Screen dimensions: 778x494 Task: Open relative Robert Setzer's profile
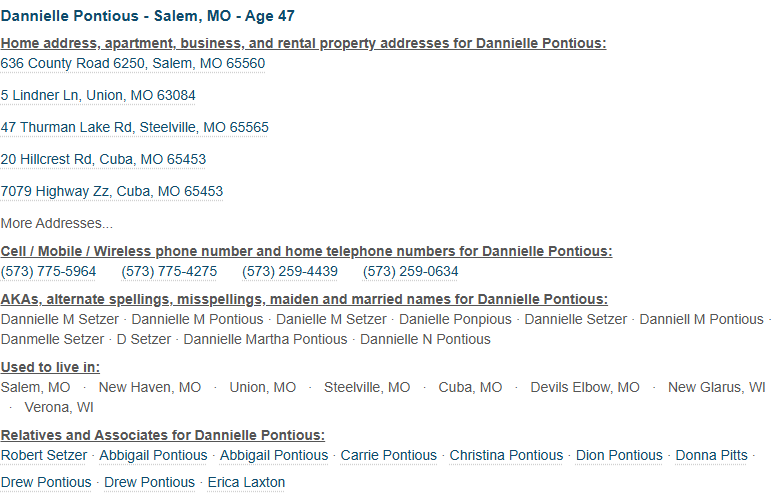pyautogui.click(x=44, y=455)
